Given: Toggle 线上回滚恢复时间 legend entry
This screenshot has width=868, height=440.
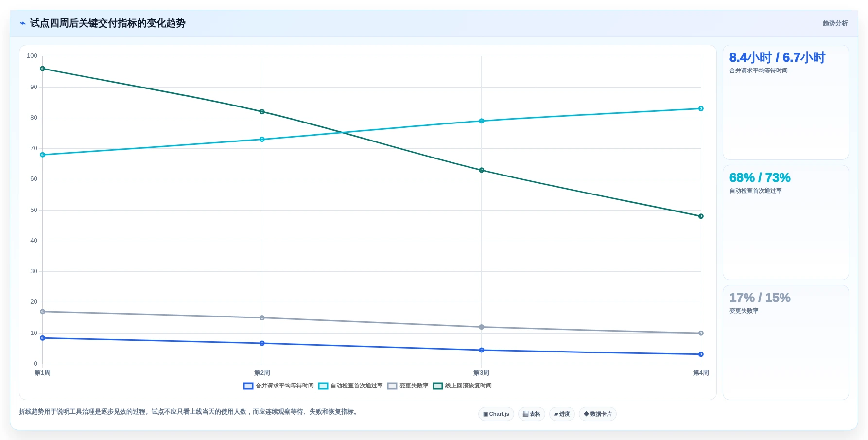Looking at the screenshot, I should (462, 386).
